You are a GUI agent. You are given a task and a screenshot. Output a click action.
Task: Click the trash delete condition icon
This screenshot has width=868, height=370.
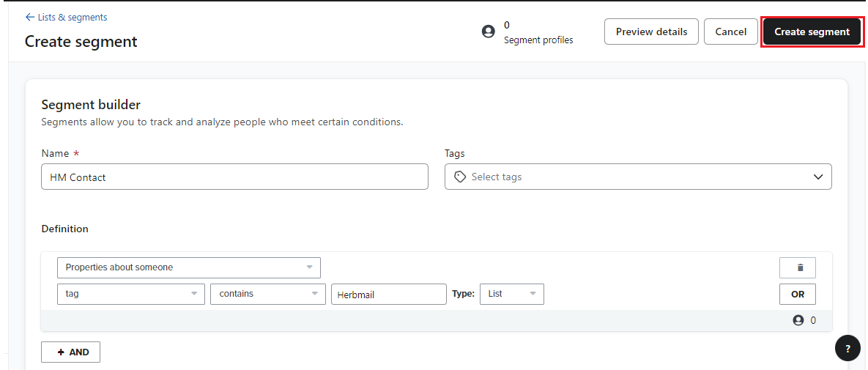pyautogui.click(x=797, y=267)
